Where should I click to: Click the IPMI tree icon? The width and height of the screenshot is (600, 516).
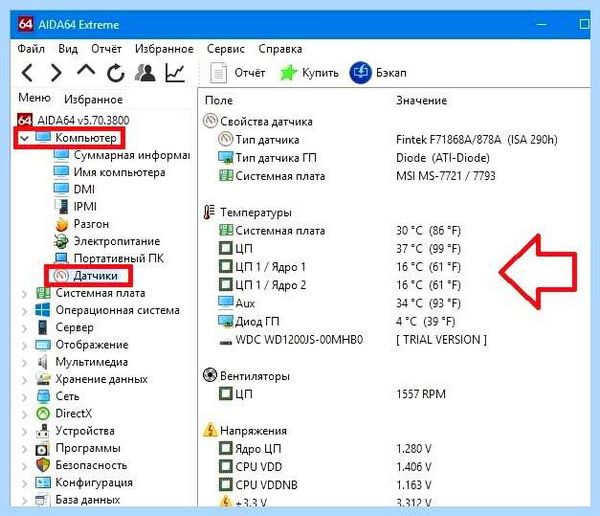point(61,206)
